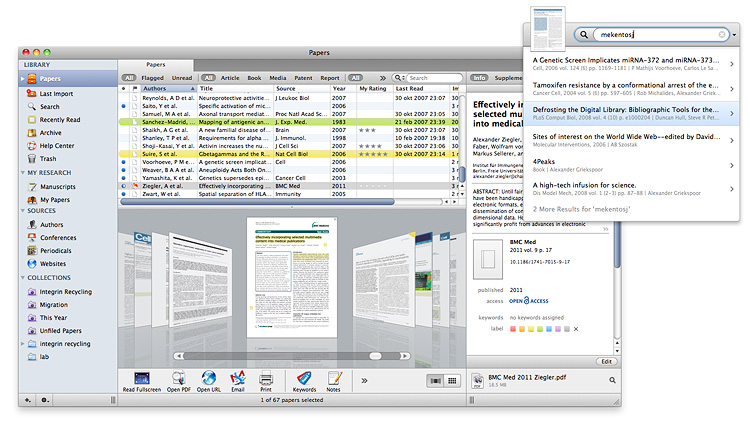Viewport: 750px width, 424px height.
Task: Open the table search scope dropdown
Action: pyautogui.click(x=399, y=78)
